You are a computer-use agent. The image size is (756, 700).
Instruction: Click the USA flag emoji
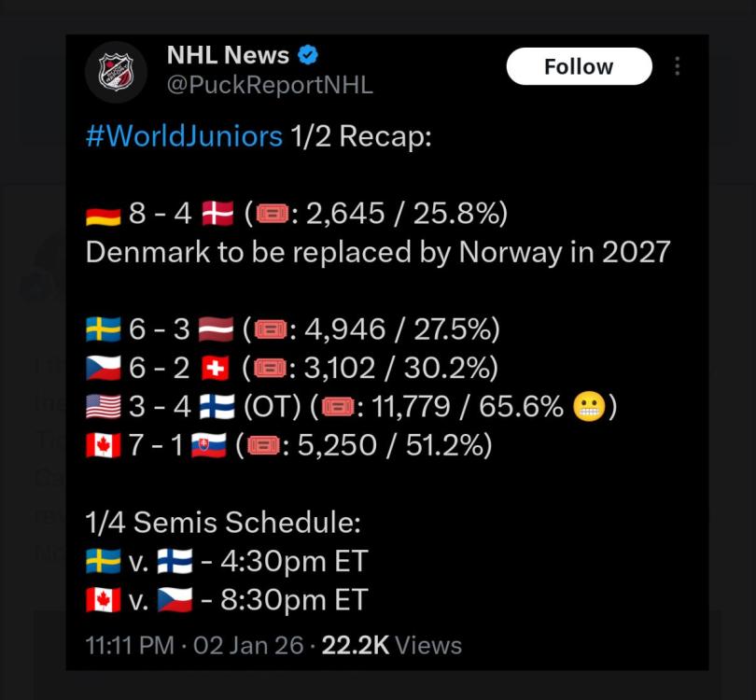(x=103, y=408)
